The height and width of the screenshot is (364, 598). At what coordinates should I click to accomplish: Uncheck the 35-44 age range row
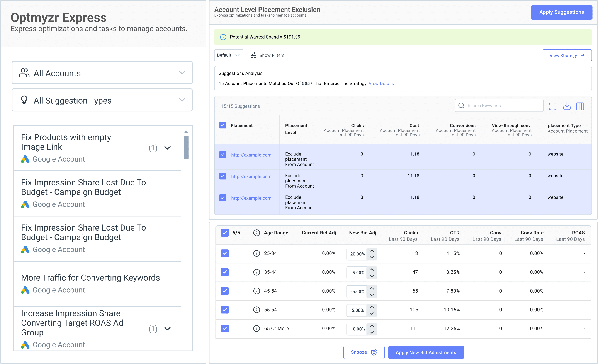point(225,272)
